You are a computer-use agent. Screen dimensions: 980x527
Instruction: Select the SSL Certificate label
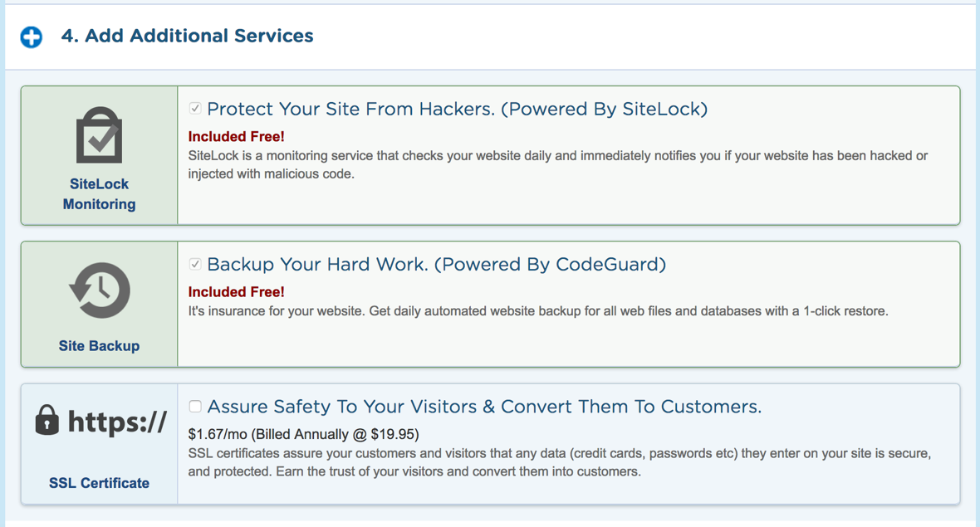(x=99, y=483)
